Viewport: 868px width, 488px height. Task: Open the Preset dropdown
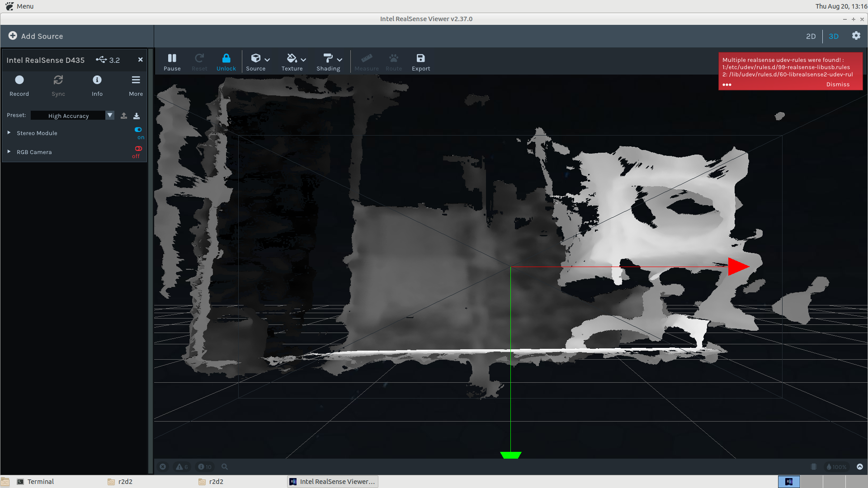(109, 115)
